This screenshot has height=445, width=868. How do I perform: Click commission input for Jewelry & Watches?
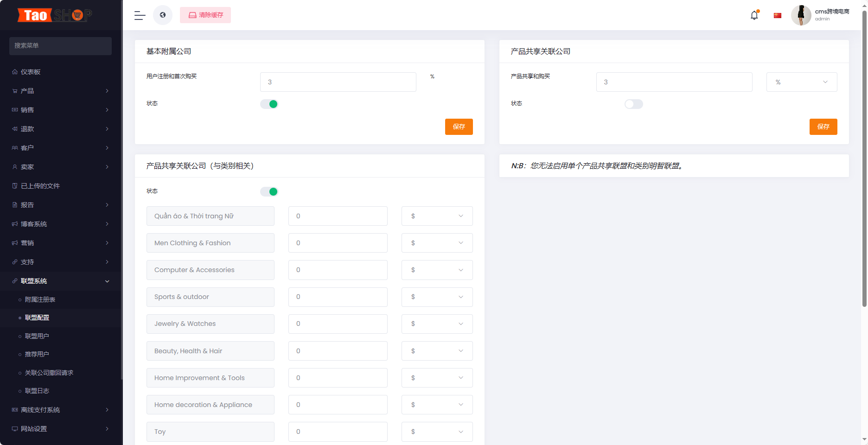(338, 324)
